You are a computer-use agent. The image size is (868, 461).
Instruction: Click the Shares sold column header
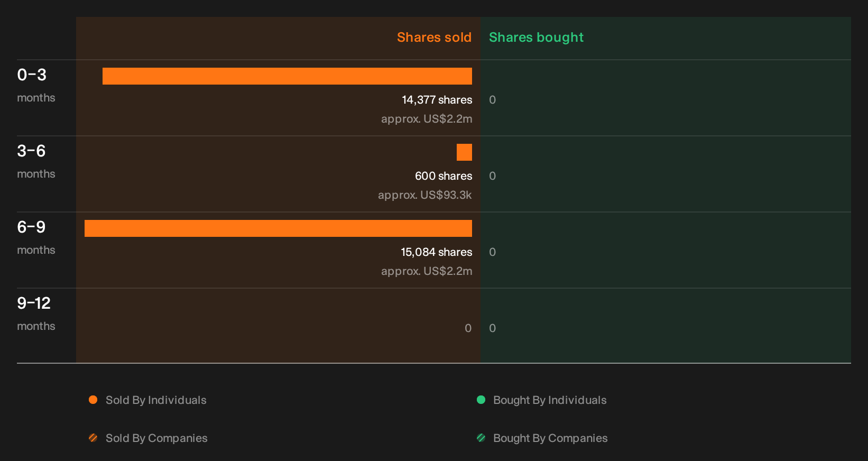434,38
